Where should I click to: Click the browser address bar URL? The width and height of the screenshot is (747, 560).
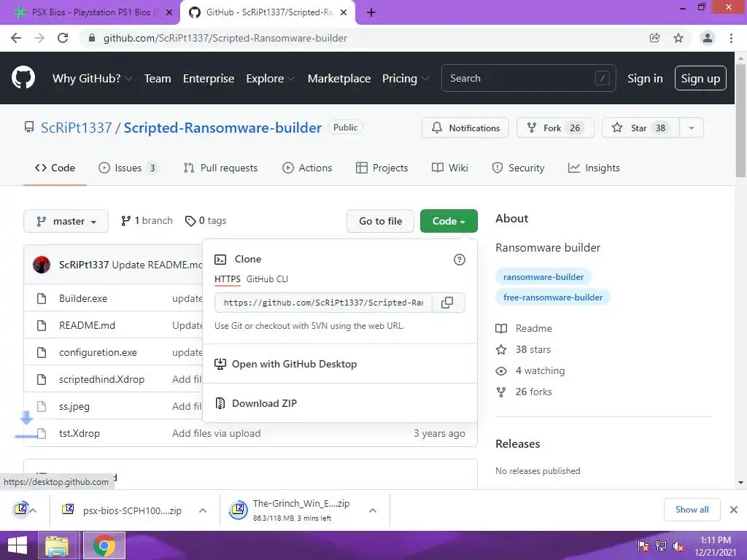[x=225, y=38]
